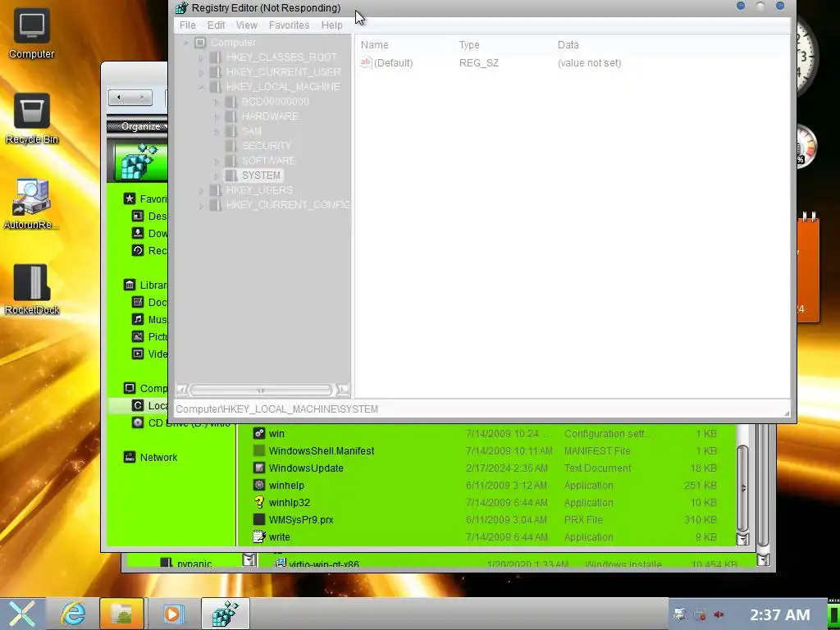Open the Recycle Bin desktop icon
Screen dimensions: 840x630
point(32,119)
